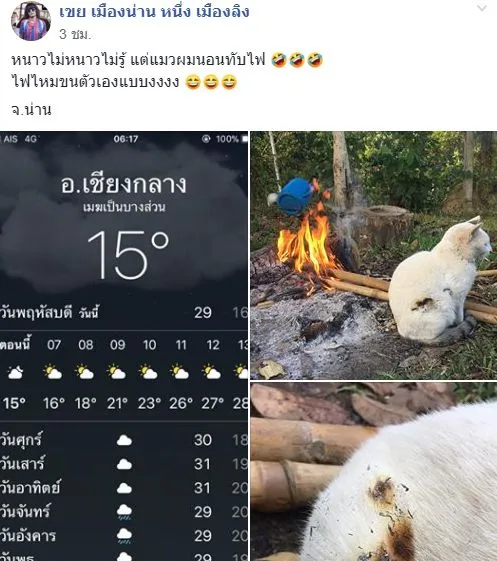Tap the 15° current temperature reading
Viewport: 497px width, 561px height.
128,255
